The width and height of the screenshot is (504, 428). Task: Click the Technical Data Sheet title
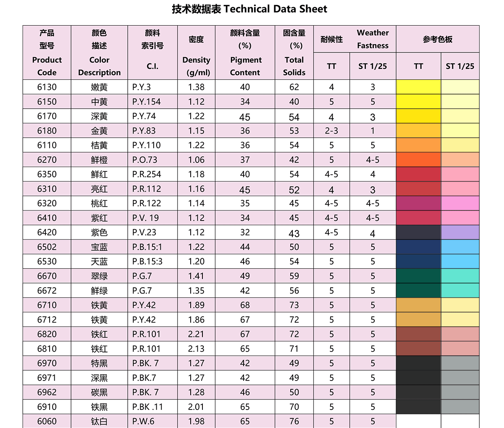[249, 9]
